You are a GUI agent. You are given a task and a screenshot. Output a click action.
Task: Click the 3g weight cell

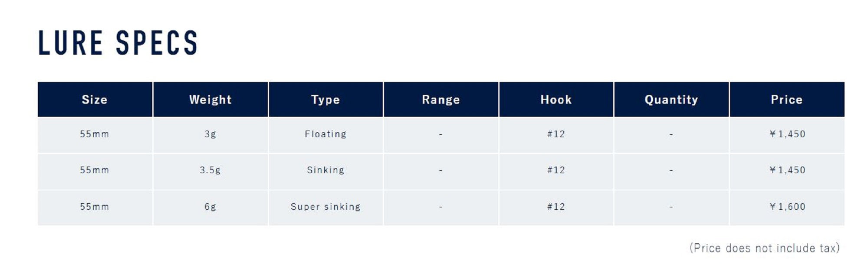[210, 134]
